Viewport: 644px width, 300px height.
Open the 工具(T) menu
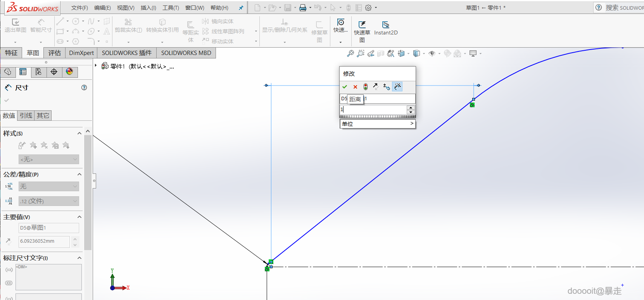coord(170,8)
